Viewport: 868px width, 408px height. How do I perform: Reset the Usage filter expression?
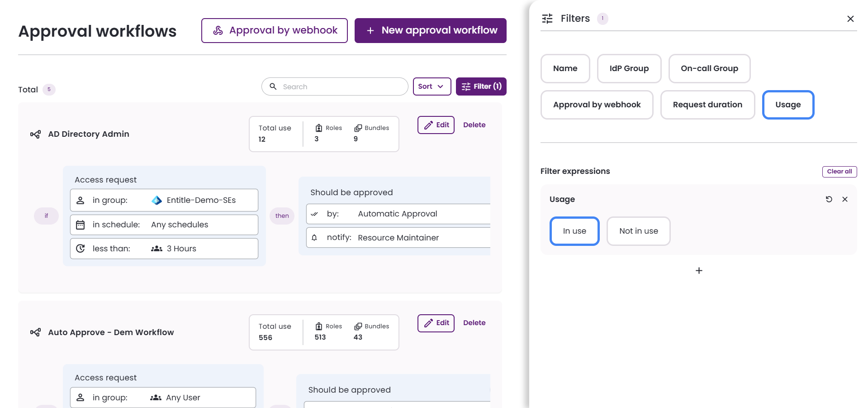829,199
